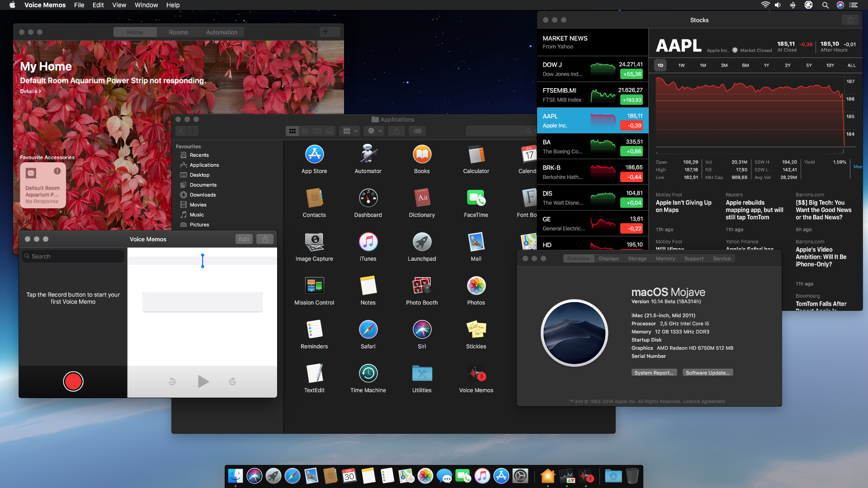This screenshot has height=488, width=868.
Task: Switch to the Automation tab in Home
Action: click(222, 32)
